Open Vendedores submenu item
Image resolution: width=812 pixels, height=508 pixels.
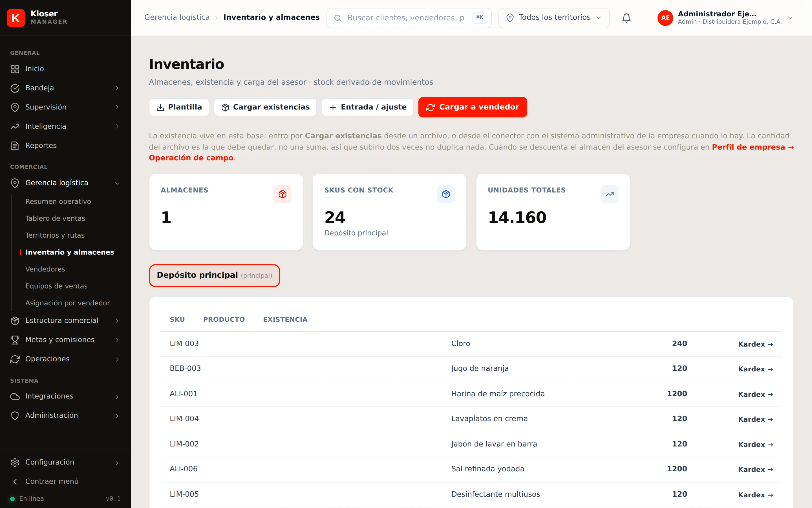point(45,269)
